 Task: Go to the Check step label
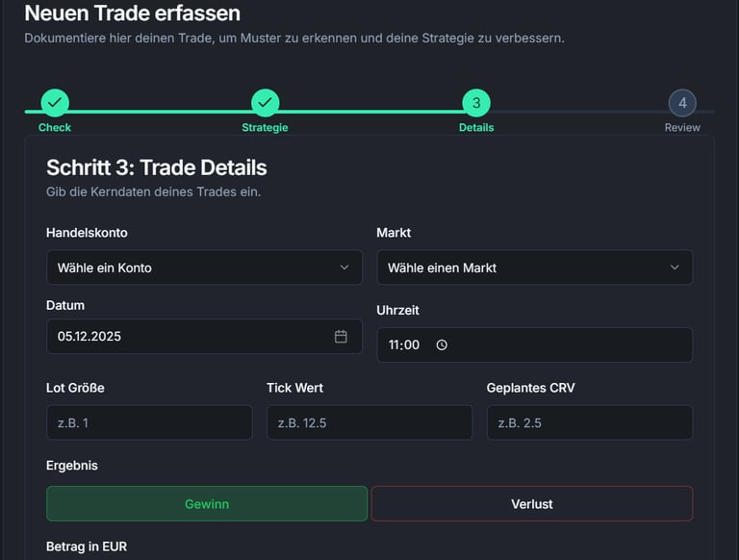(55, 127)
